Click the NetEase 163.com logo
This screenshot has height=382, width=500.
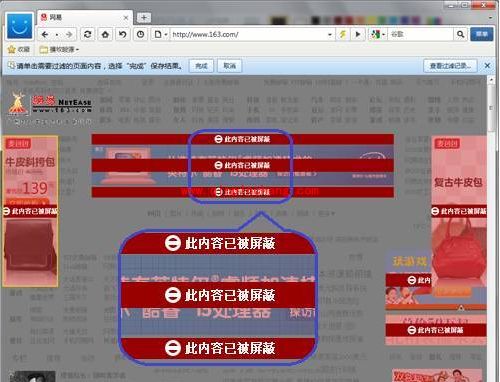coord(50,104)
